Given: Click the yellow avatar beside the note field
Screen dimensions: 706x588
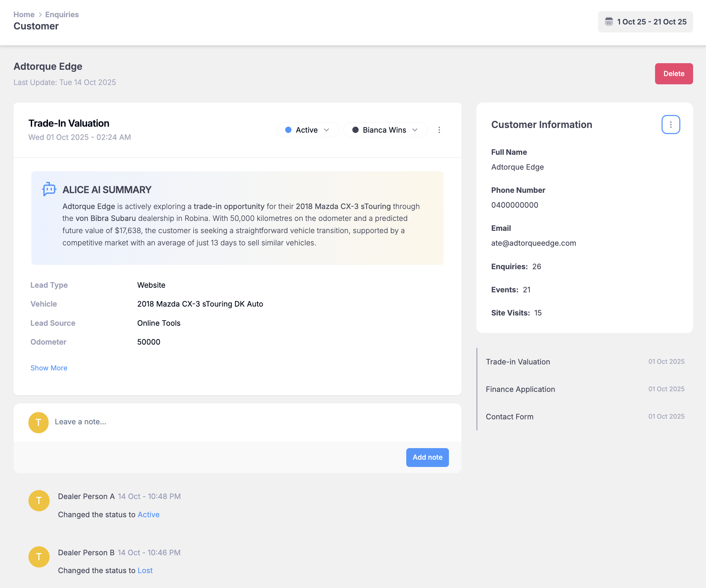Looking at the screenshot, I should [x=38, y=422].
